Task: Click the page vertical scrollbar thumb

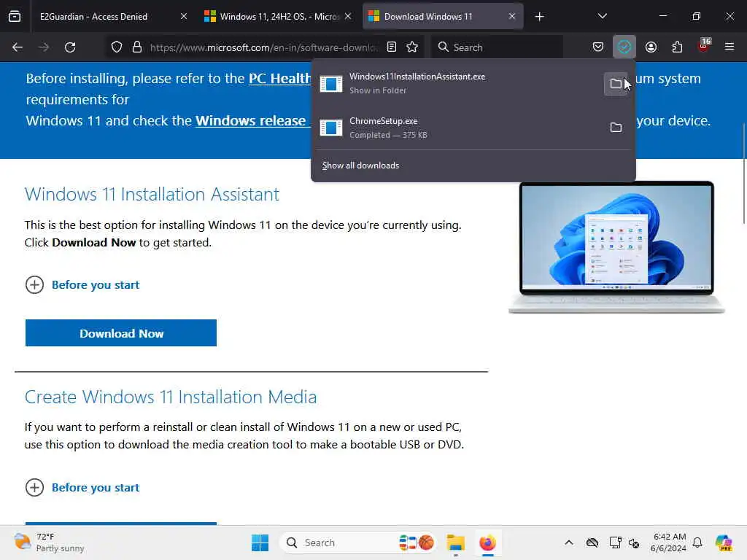Action: (743, 173)
